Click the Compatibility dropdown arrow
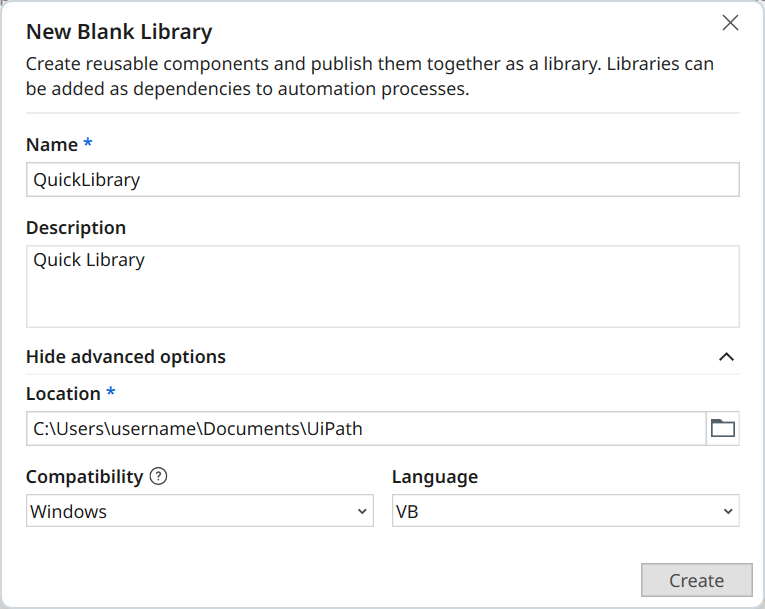Viewport: 765px width, 609px height. coord(362,511)
